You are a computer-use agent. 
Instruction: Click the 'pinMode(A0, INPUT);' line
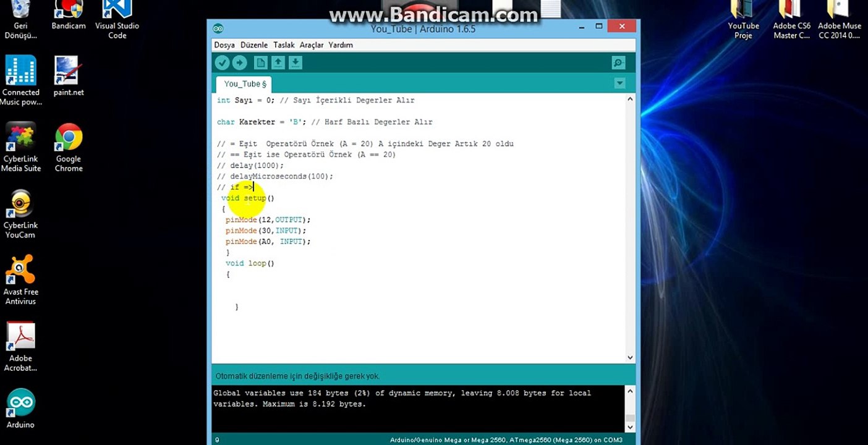tap(268, 242)
